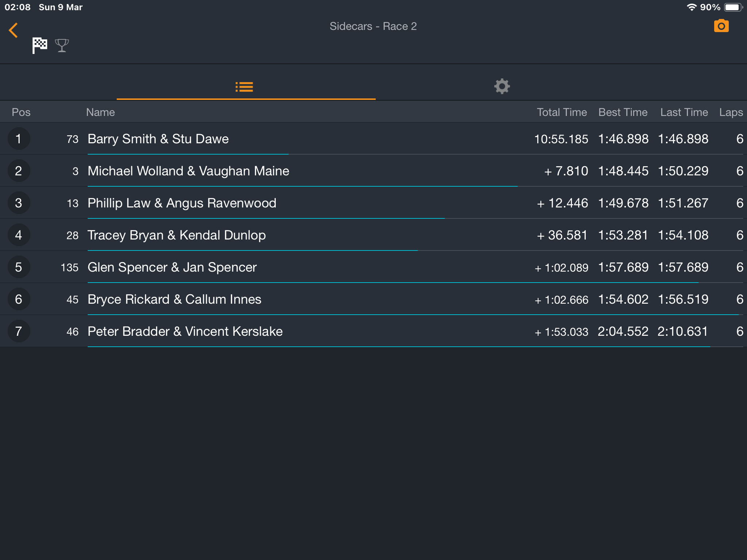Image resolution: width=747 pixels, height=560 pixels.
Task: Select position 2 badge
Action: [19, 171]
